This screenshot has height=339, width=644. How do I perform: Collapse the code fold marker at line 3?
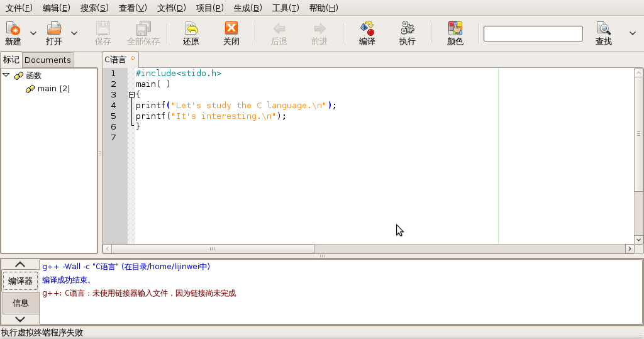point(132,94)
